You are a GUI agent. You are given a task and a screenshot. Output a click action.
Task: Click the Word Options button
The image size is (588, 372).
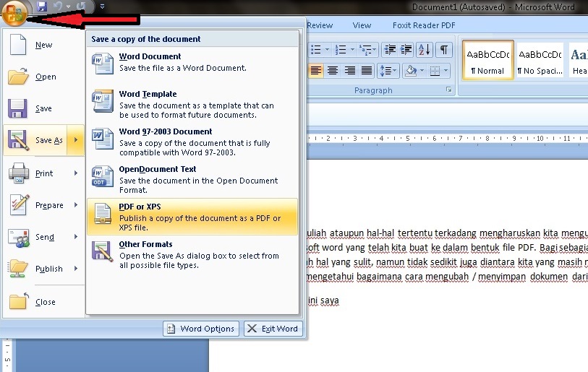pos(201,329)
